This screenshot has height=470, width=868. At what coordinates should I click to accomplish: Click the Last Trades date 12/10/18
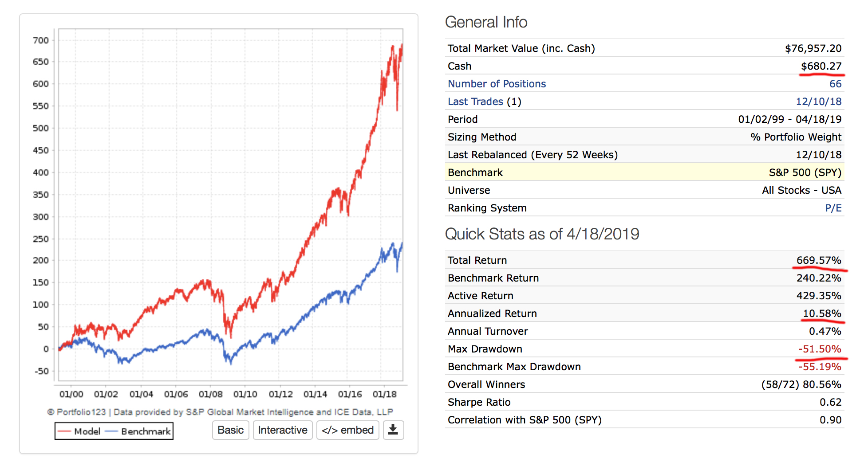[818, 102]
